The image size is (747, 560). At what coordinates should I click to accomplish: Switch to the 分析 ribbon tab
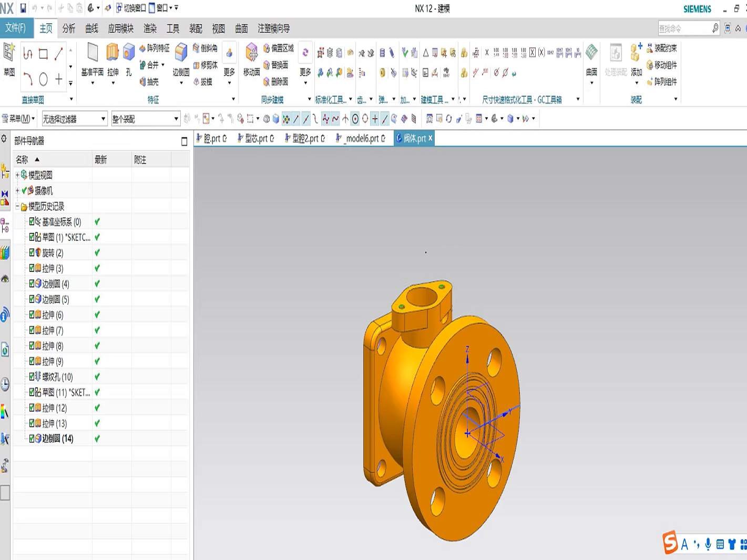(69, 28)
